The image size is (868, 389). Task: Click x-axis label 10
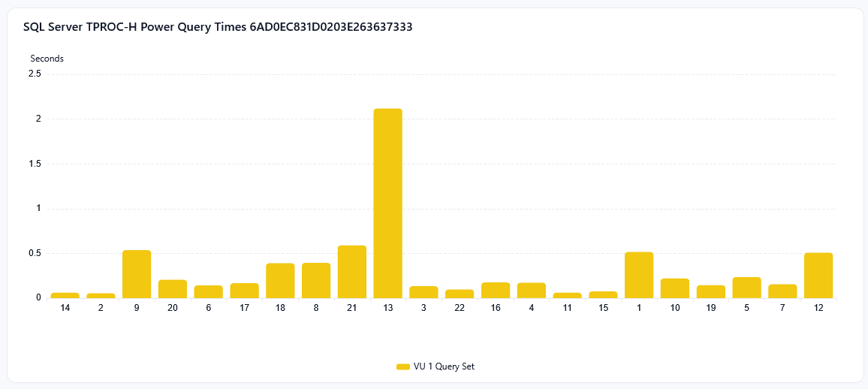pos(675,309)
